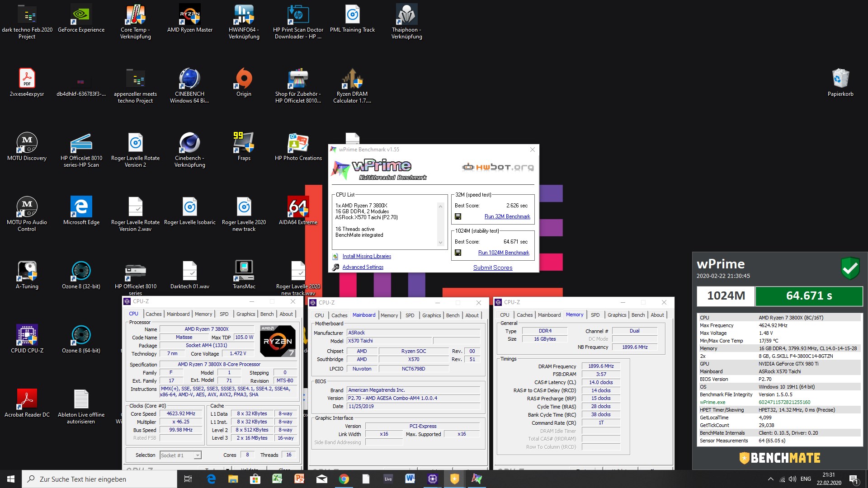Open MOTU Discovery desktop icon

point(27,147)
